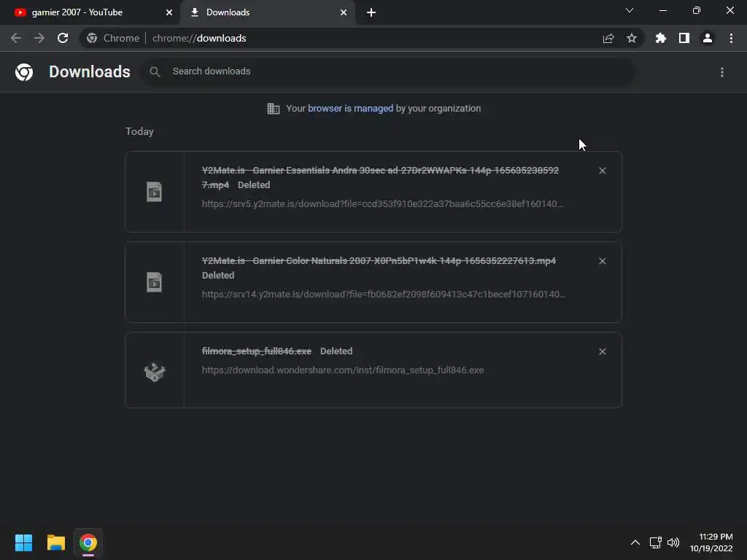Open the profile avatar menu
This screenshot has width=747, height=560.
click(x=708, y=38)
